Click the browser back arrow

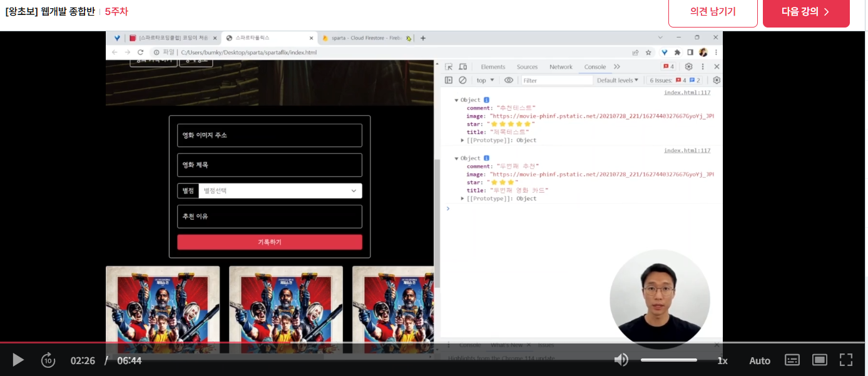(x=115, y=52)
